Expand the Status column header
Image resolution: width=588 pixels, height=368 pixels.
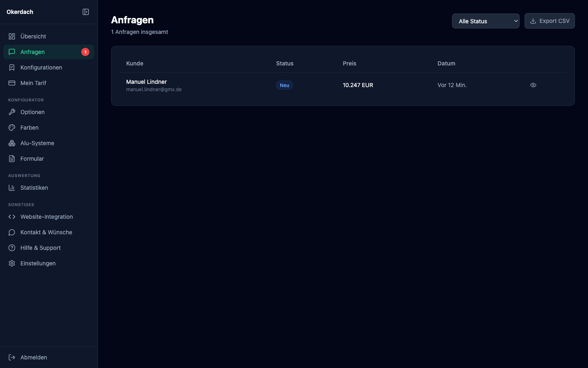[x=285, y=63]
